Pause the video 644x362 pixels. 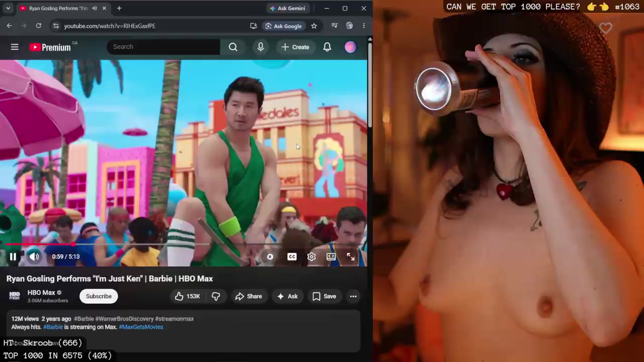point(13,257)
